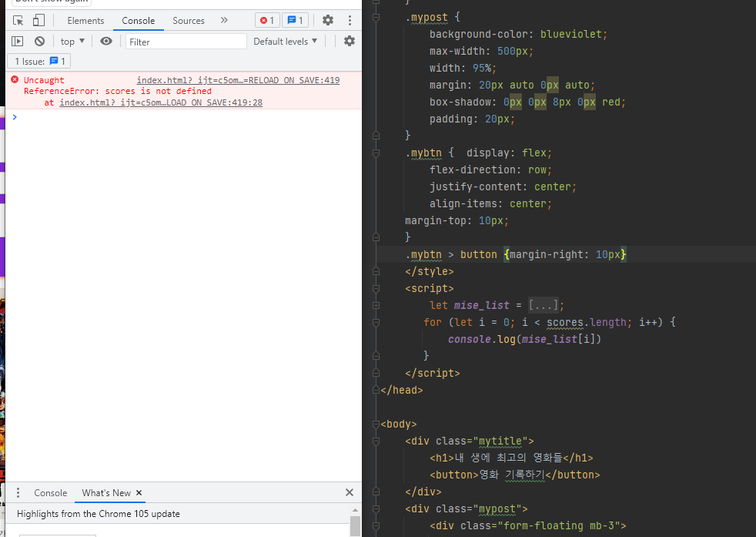Click the </head> closing tag
Viewport: 756px width, 537px height.
click(402, 390)
